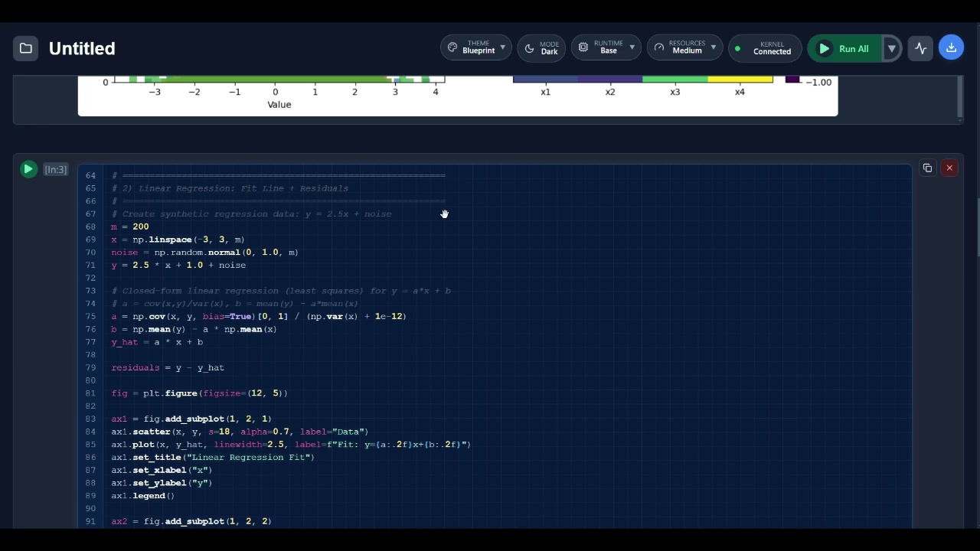Screen dimensions: 980x551
Task: Run cell In:3 with green play icon
Action: (28, 169)
